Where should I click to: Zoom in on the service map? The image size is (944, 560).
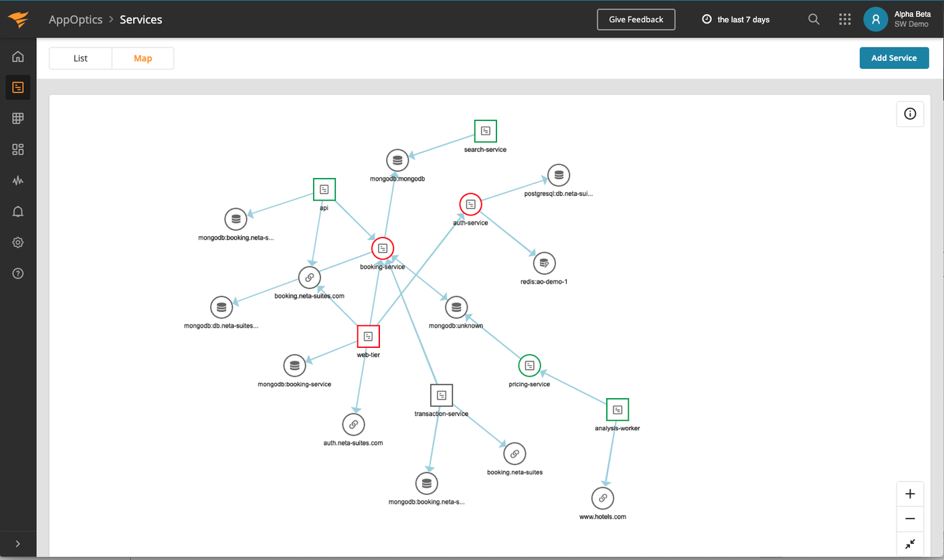(x=910, y=493)
